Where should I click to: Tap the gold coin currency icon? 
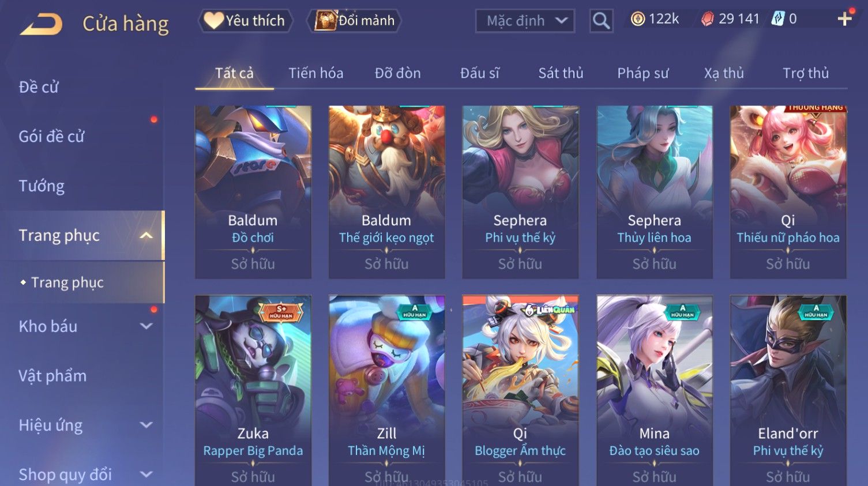637,20
